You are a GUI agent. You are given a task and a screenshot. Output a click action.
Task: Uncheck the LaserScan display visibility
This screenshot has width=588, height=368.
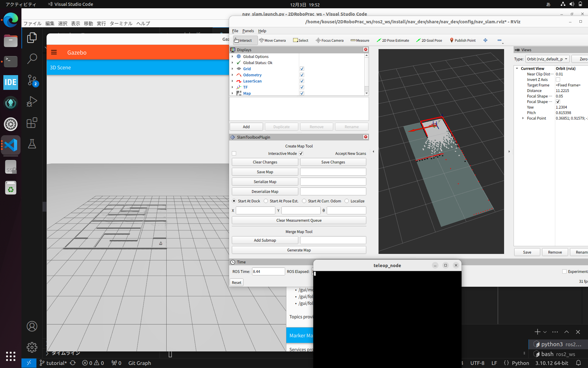coord(302,81)
